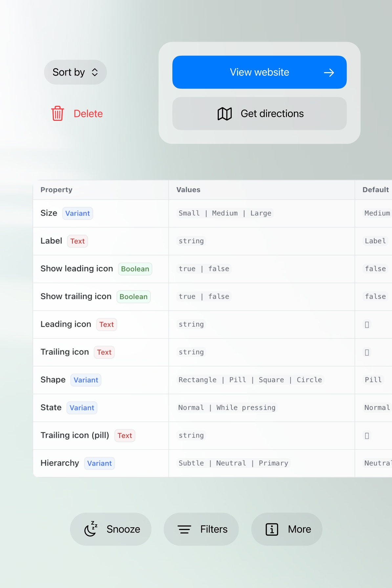Viewport: 392px width, 588px height.
Task: Click the Variant tag next to Size
Action: (77, 213)
